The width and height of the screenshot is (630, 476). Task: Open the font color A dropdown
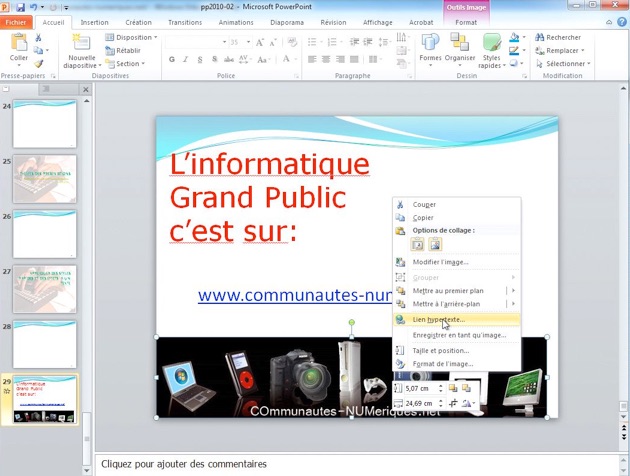(x=295, y=59)
